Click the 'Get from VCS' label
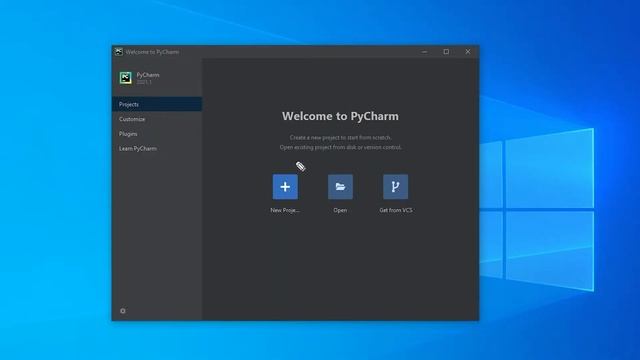This screenshot has height=360, width=640. click(396, 210)
